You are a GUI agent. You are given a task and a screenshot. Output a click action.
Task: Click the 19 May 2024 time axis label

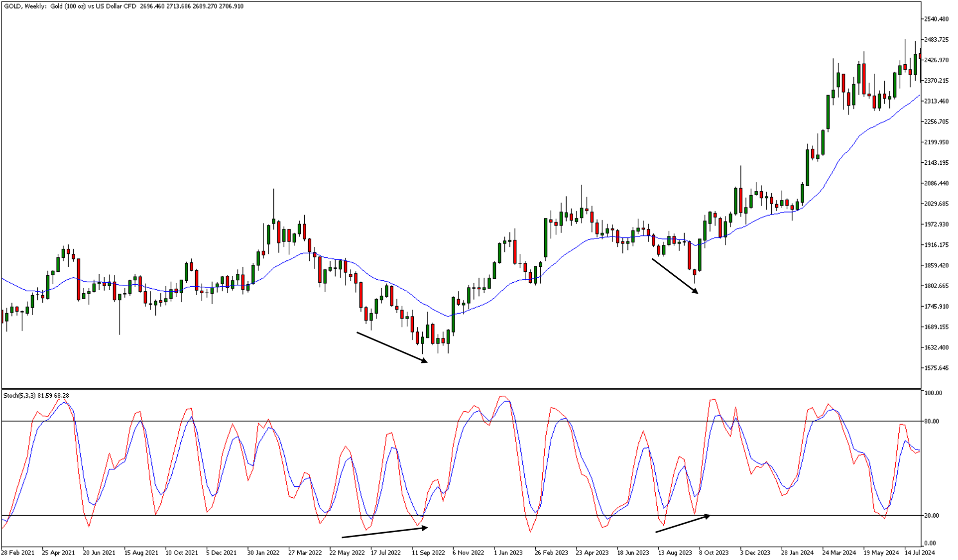(881, 553)
